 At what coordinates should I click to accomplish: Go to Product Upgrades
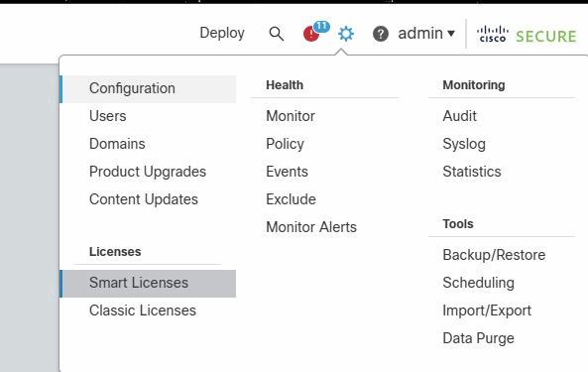coord(148,172)
